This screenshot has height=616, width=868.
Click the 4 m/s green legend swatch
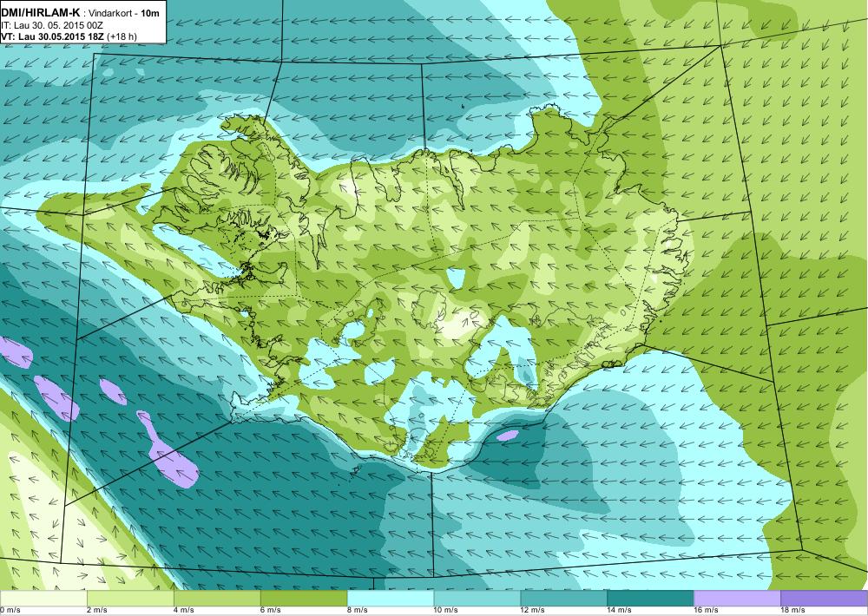click(217, 599)
